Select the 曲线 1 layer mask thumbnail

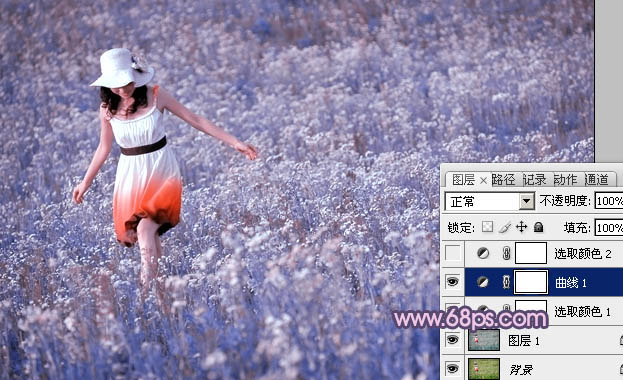tap(531, 282)
